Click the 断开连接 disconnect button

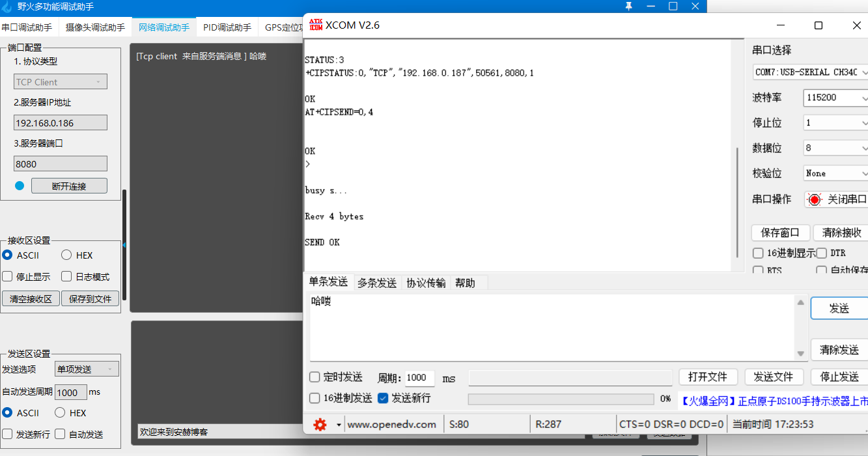coord(69,185)
